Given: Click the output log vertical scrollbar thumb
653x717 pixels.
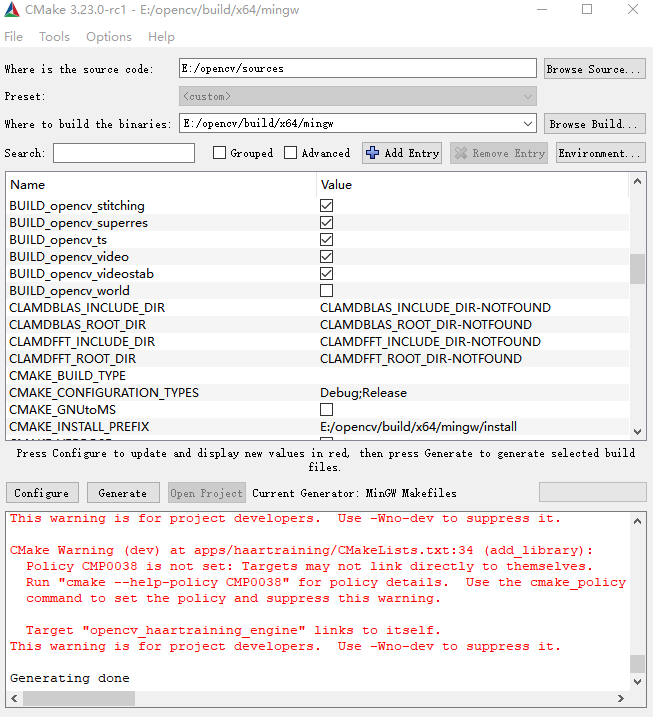Looking at the screenshot, I should (637, 663).
